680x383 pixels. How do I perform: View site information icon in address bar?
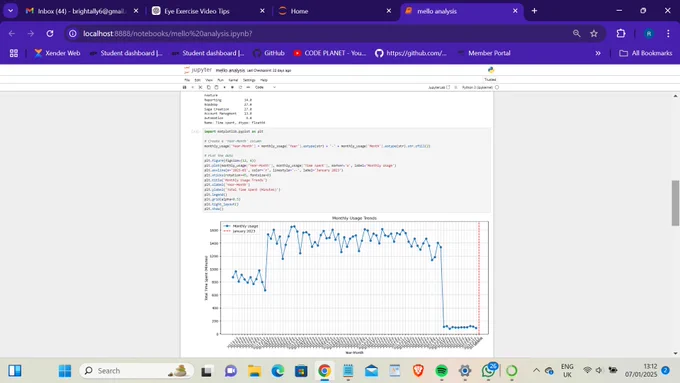tap(73, 33)
